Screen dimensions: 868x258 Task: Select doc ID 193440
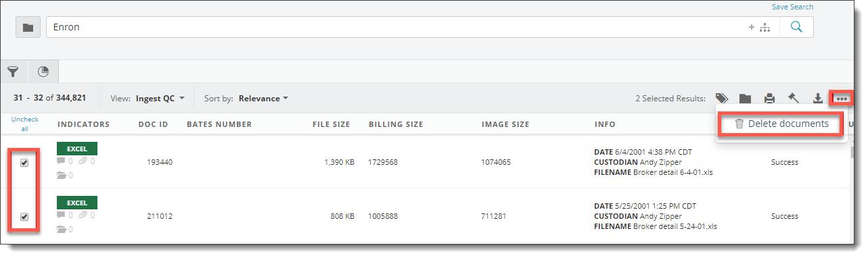pyautogui.click(x=160, y=163)
